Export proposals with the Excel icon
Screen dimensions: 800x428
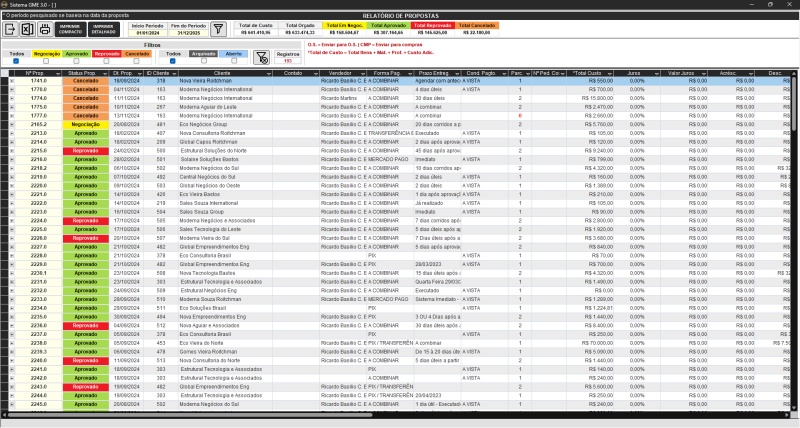click(x=28, y=29)
